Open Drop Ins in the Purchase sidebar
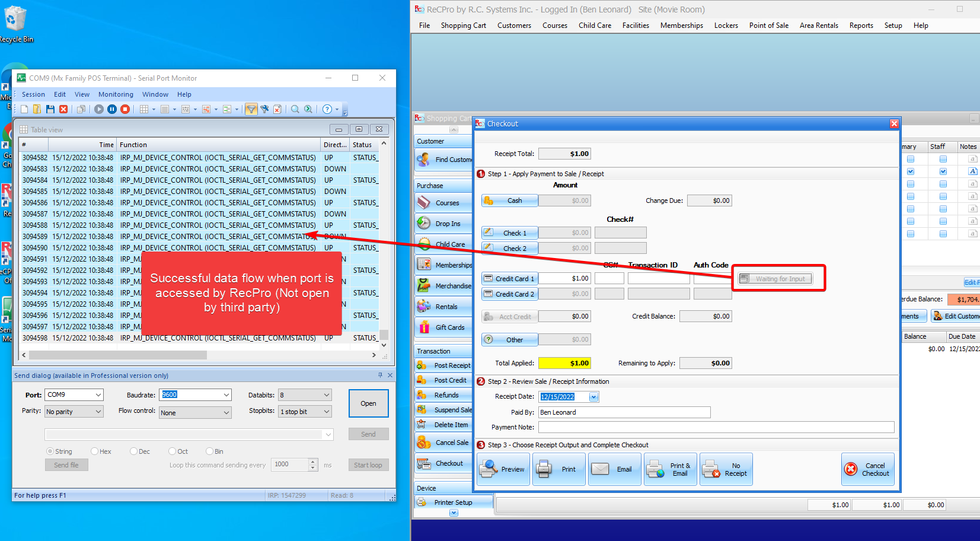Image resolution: width=980 pixels, height=541 pixels. (444, 224)
